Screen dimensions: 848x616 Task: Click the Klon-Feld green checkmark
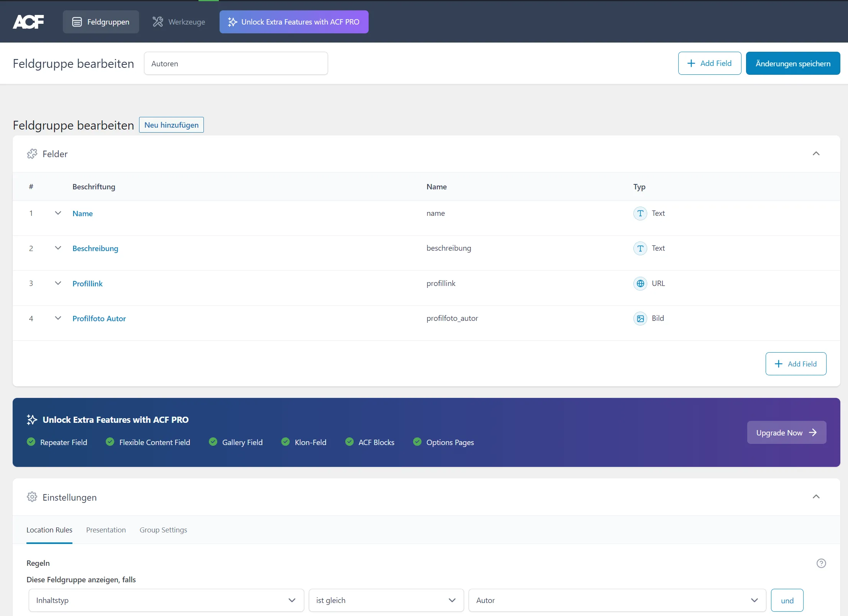pyautogui.click(x=285, y=442)
